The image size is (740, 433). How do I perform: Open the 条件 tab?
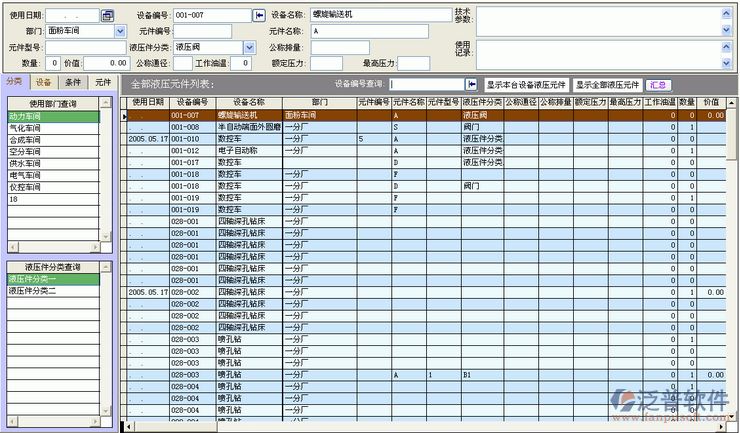73,83
